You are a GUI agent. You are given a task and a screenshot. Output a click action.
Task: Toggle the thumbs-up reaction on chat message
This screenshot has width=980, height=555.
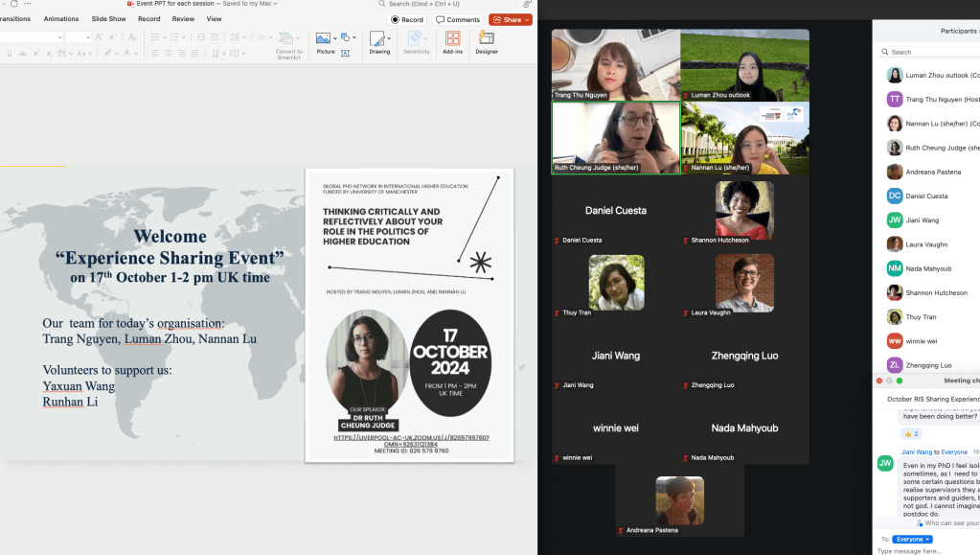[x=910, y=434]
